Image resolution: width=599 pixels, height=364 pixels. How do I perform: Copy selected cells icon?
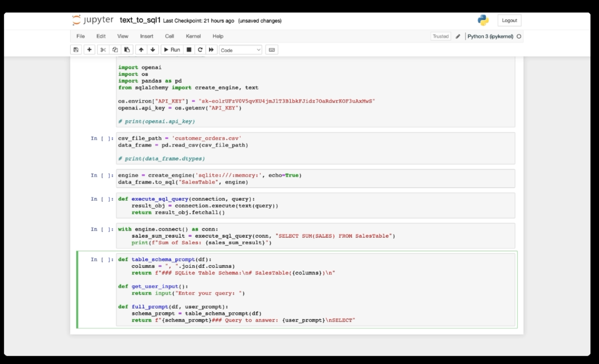point(115,50)
